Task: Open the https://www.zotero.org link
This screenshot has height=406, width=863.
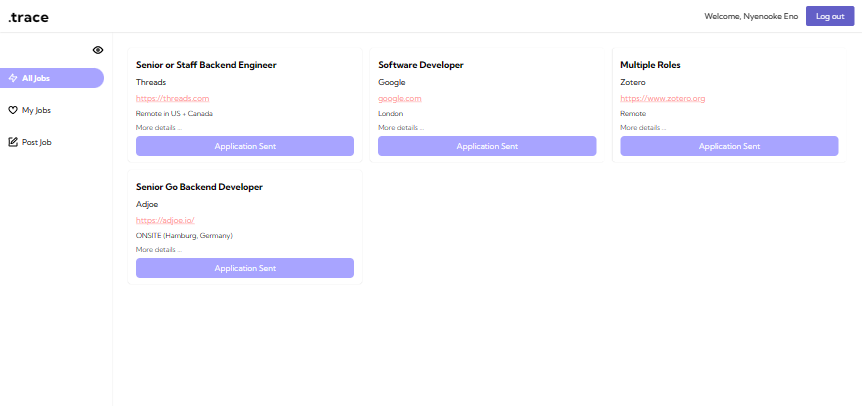Action: tap(663, 98)
